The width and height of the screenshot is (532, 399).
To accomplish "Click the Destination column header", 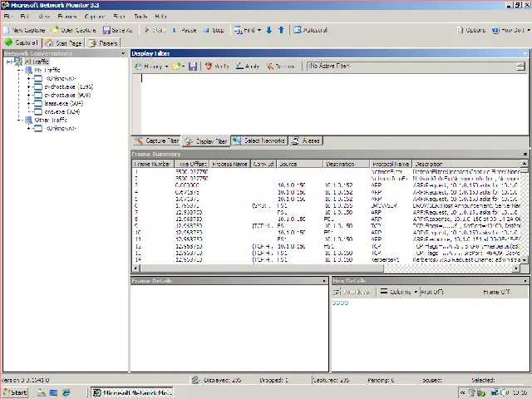I will [x=346, y=164].
